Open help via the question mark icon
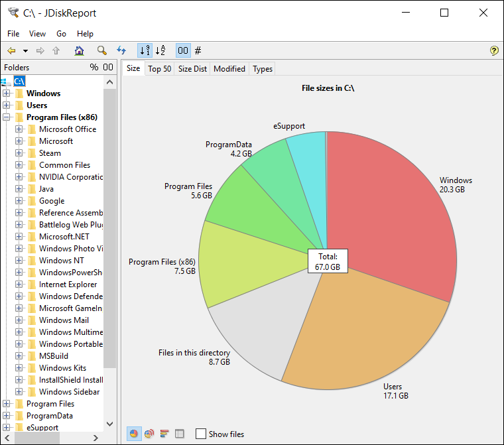The height and width of the screenshot is (445, 504). [494, 51]
